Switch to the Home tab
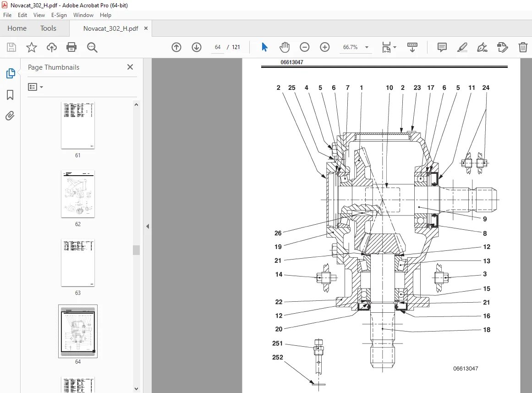Screen dimensions: 532x393 [17, 28]
